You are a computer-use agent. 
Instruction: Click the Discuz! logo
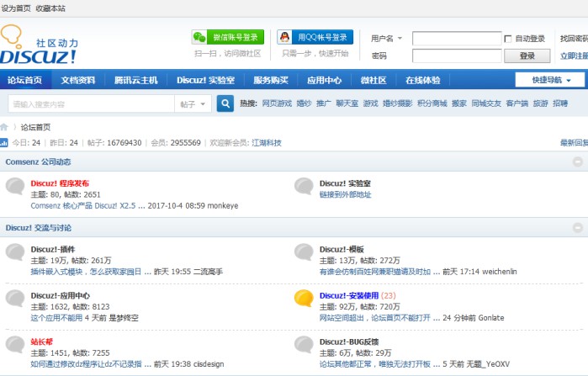[x=39, y=45]
